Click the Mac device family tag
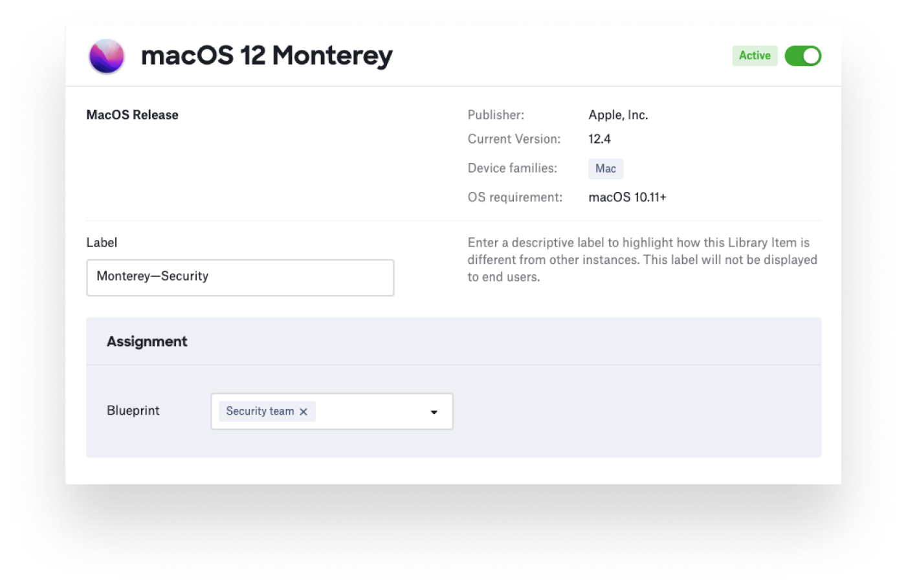 (605, 169)
